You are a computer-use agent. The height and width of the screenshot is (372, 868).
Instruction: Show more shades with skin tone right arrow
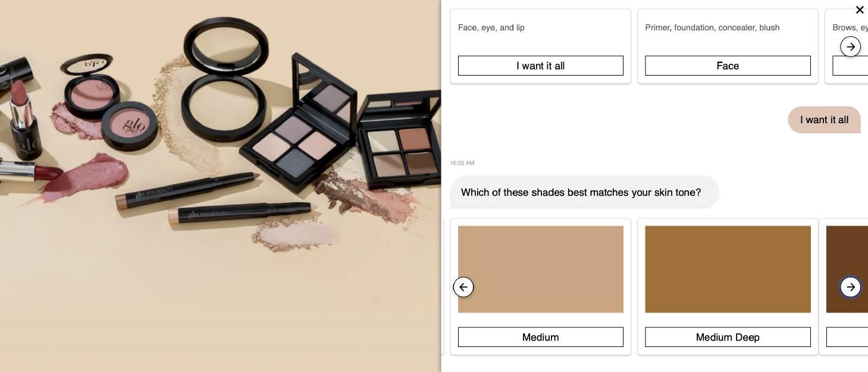850,287
